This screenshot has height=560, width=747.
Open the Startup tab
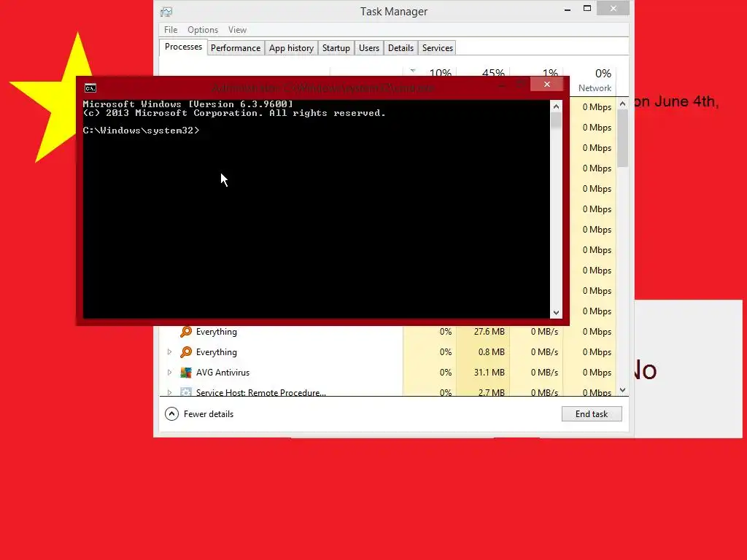point(336,47)
